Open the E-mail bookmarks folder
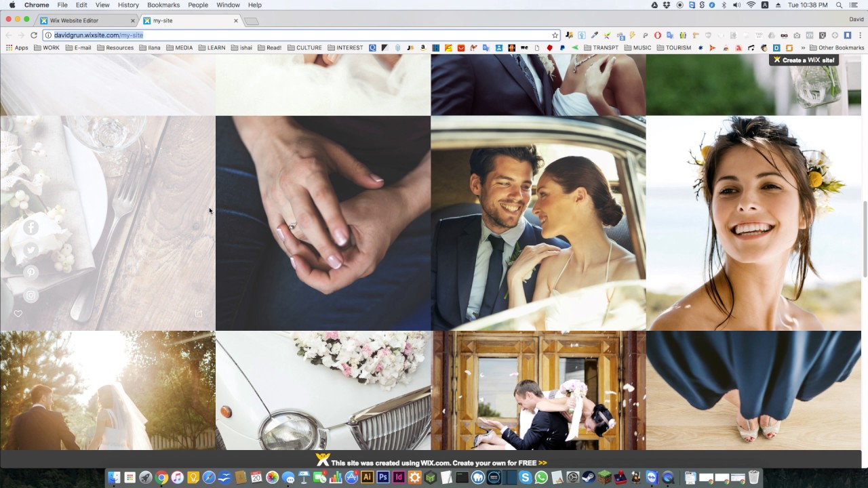 tap(78, 48)
